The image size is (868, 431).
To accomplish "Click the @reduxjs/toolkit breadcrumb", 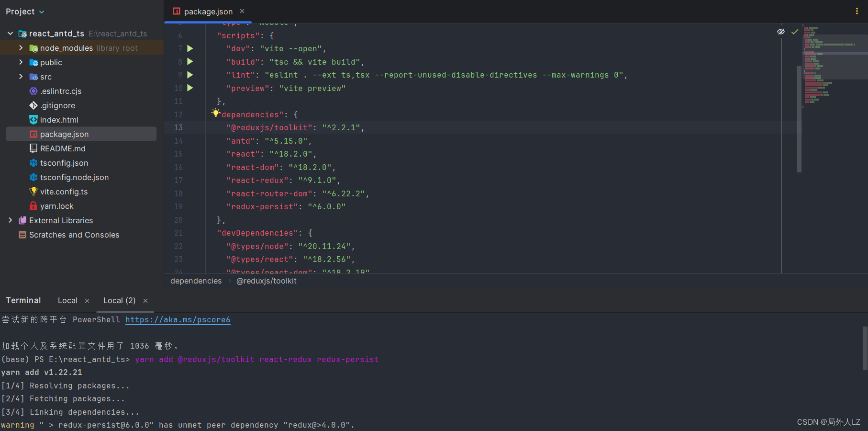I will click(x=267, y=281).
